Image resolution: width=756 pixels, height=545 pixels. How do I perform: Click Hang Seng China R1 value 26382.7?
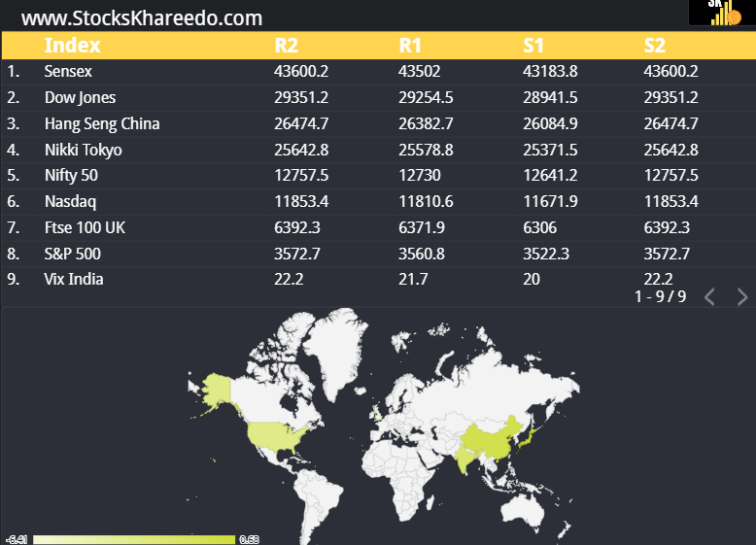[x=426, y=123]
